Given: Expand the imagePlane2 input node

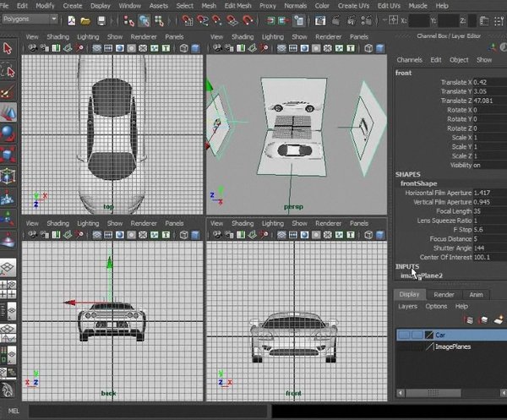Looking at the screenshot, I should coord(421,275).
